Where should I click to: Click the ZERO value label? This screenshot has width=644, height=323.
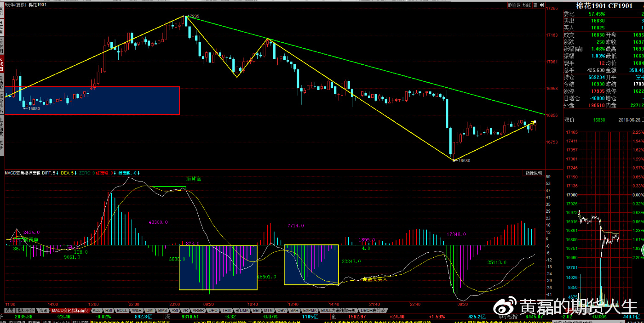[x=86, y=173]
